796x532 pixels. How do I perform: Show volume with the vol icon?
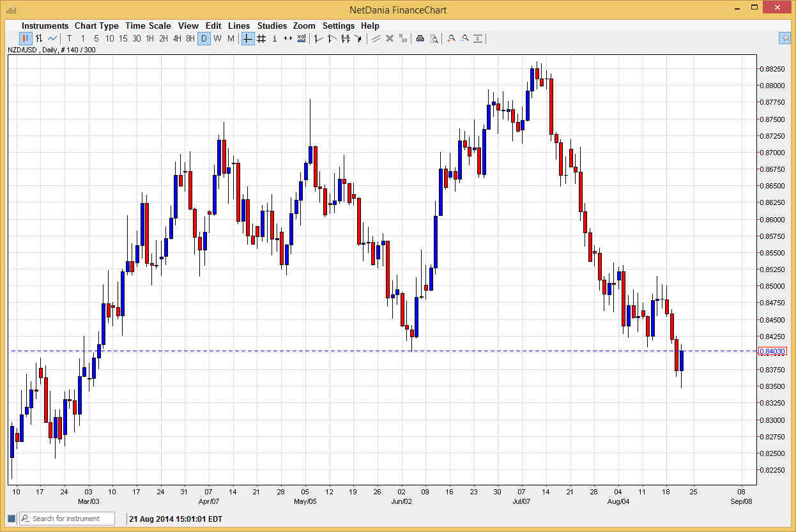[301, 38]
